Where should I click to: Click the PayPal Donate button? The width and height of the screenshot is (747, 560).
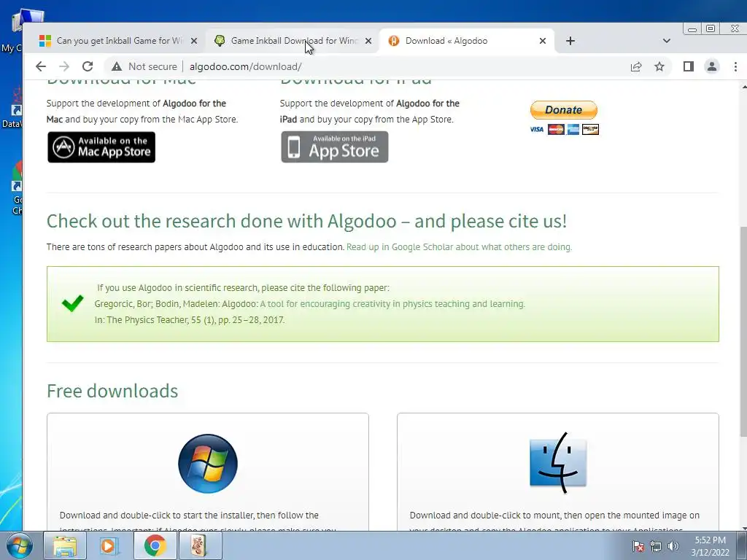564,110
